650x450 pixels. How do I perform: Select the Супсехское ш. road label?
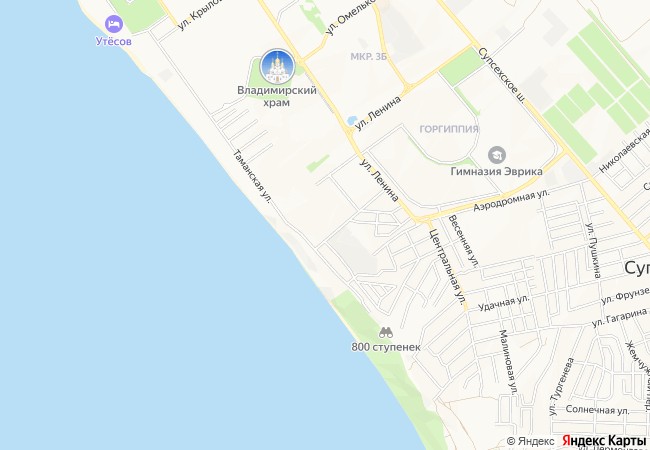click(x=502, y=75)
